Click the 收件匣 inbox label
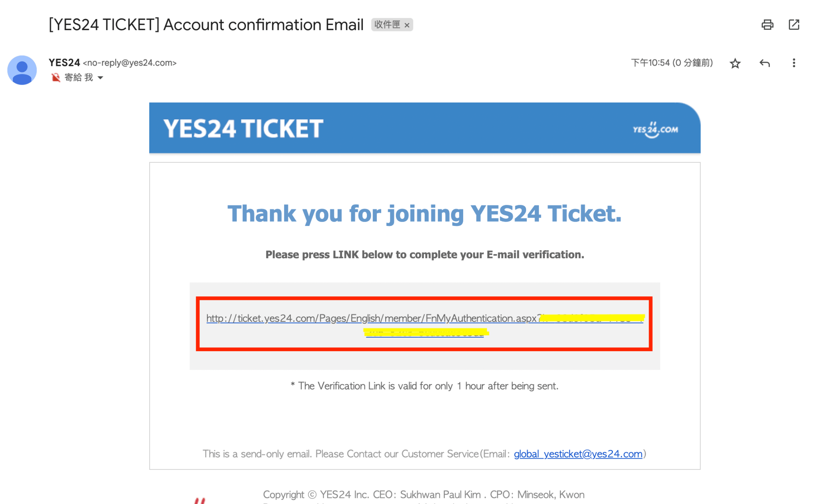The height and width of the screenshot is (504, 815). [x=387, y=25]
